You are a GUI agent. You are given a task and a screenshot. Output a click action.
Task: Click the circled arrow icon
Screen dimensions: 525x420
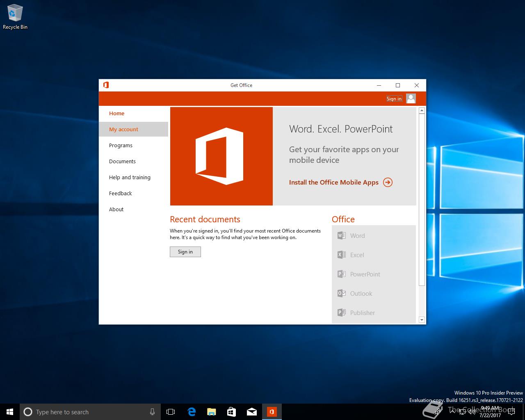(388, 182)
